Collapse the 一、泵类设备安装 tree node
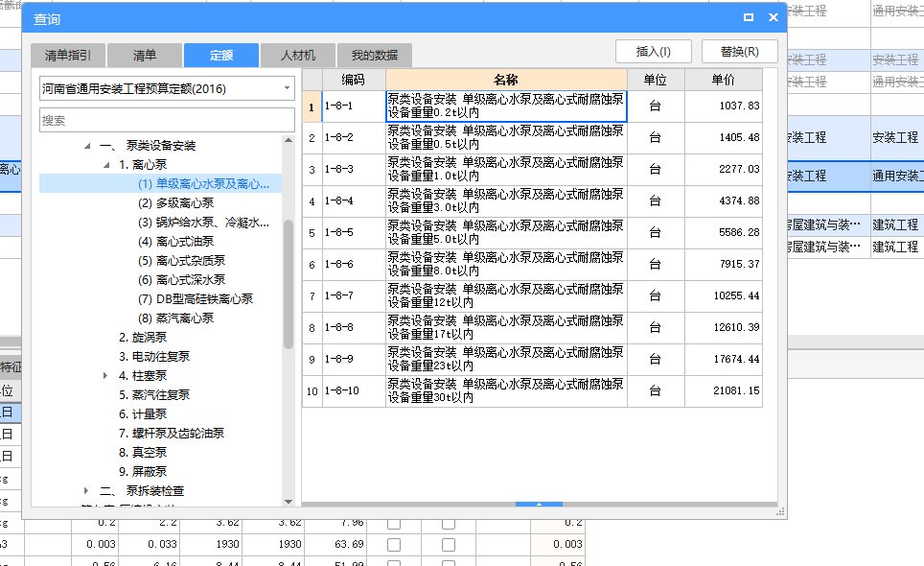This screenshot has height=566, width=924. tap(87, 146)
